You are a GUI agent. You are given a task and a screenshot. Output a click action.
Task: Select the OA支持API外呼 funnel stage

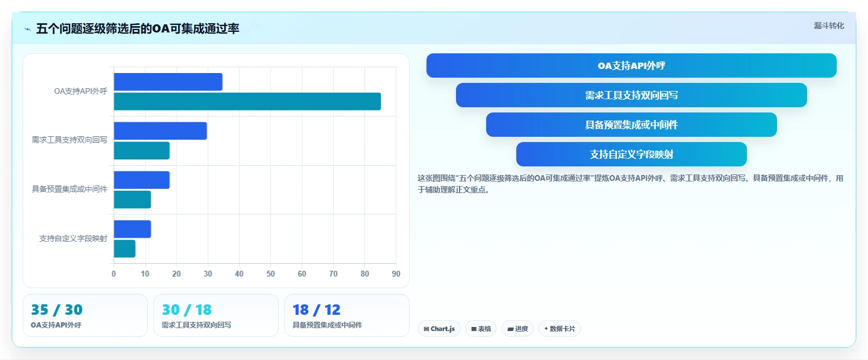tap(631, 66)
